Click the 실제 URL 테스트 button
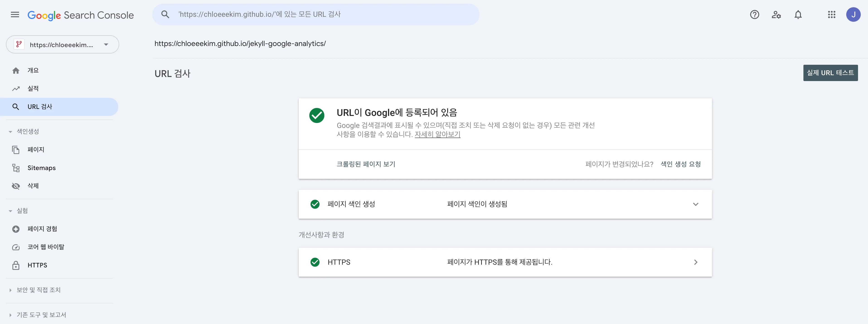This screenshot has height=324, width=868. [x=830, y=73]
